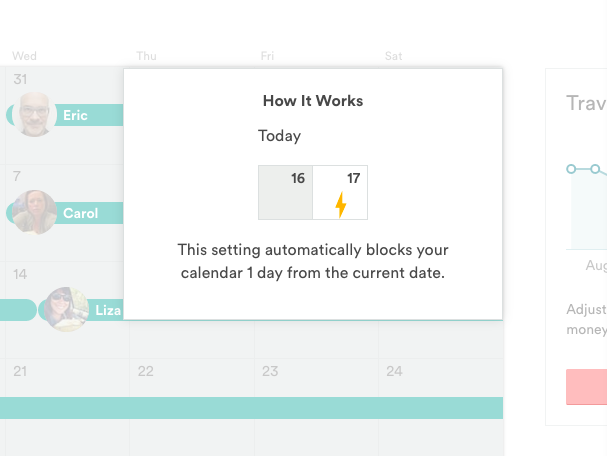Screen dimensions: 607x456
Task: Select date number 24 on the calendar
Action: pos(394,371)
